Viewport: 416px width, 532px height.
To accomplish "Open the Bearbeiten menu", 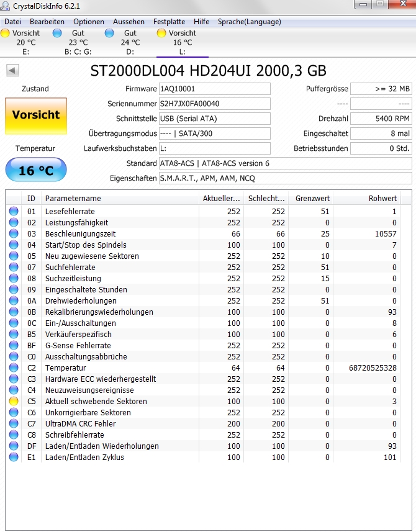I will [47, 22].
